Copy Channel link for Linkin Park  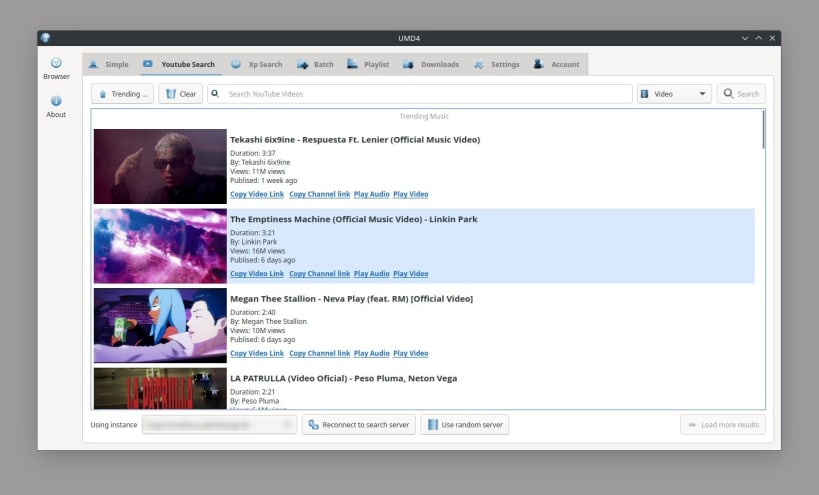tap(320, 274)
